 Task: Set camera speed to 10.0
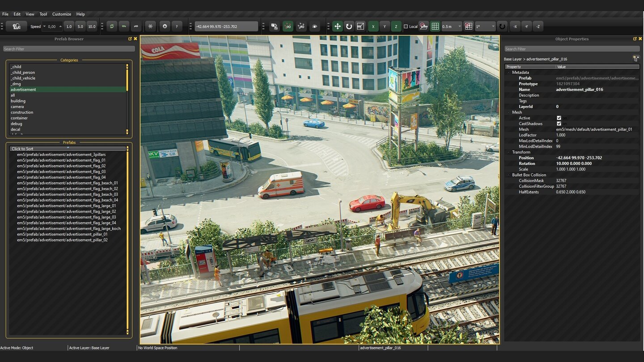point(92,26)
